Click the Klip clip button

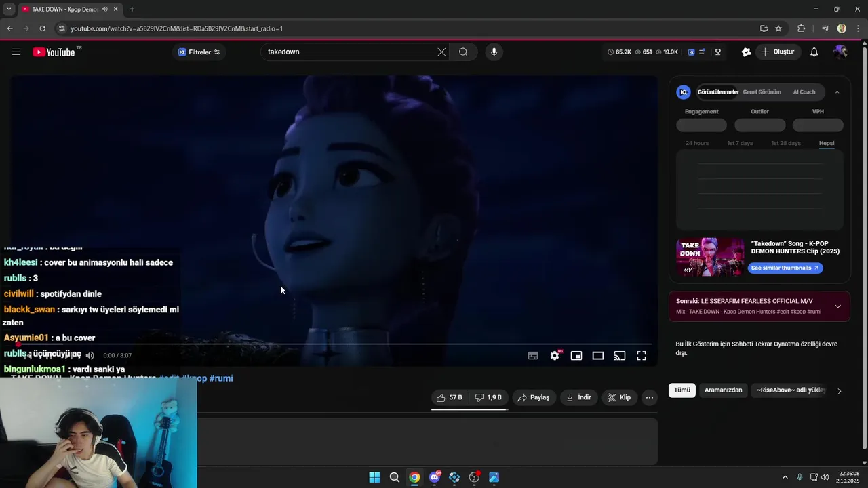pos(618,398)
